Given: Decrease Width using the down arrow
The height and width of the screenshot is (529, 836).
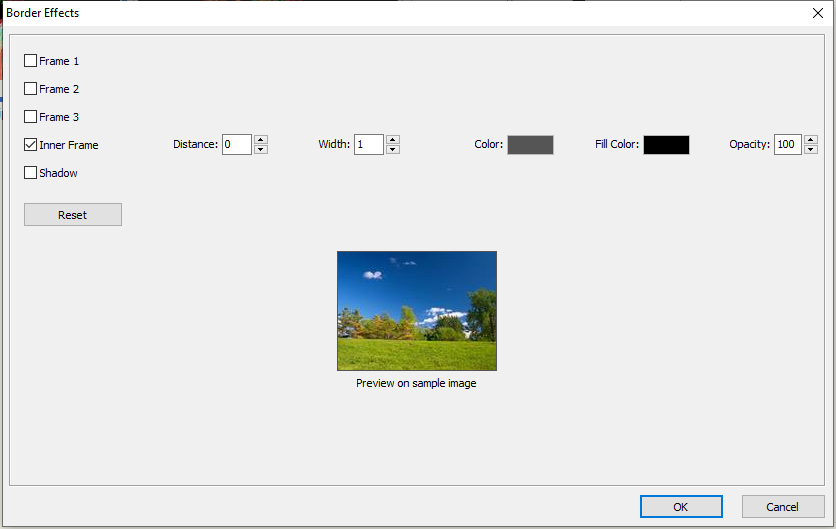Looking at the screenshot, I should click(x=393, y=150).
